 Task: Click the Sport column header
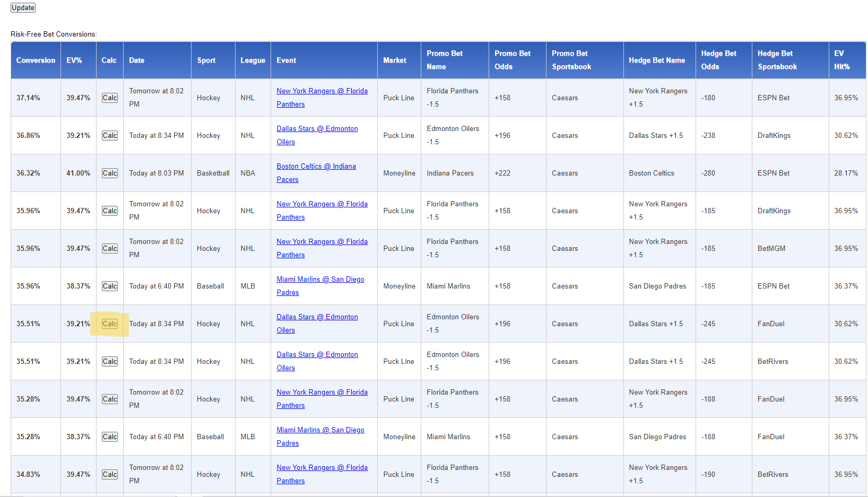point(213,60)
